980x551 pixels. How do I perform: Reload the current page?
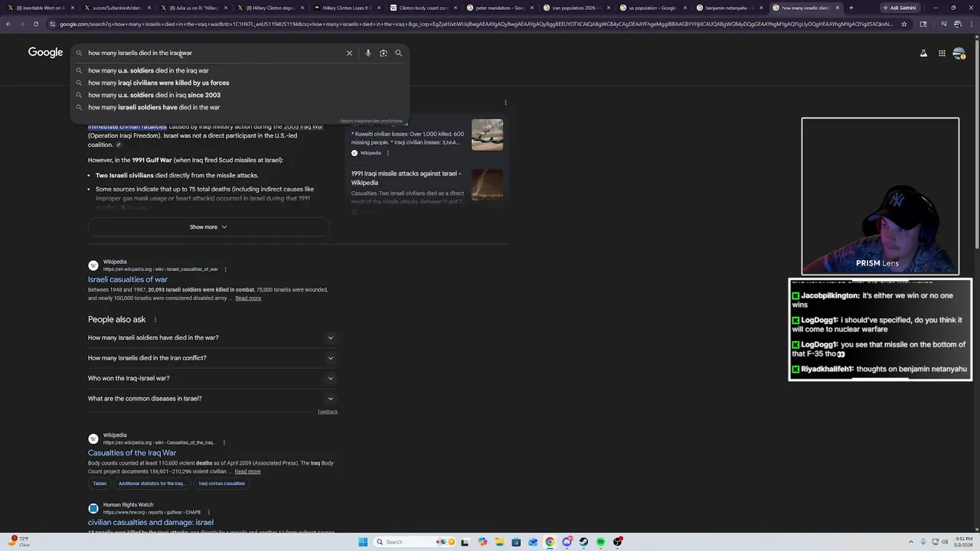[x=35, y=24]
